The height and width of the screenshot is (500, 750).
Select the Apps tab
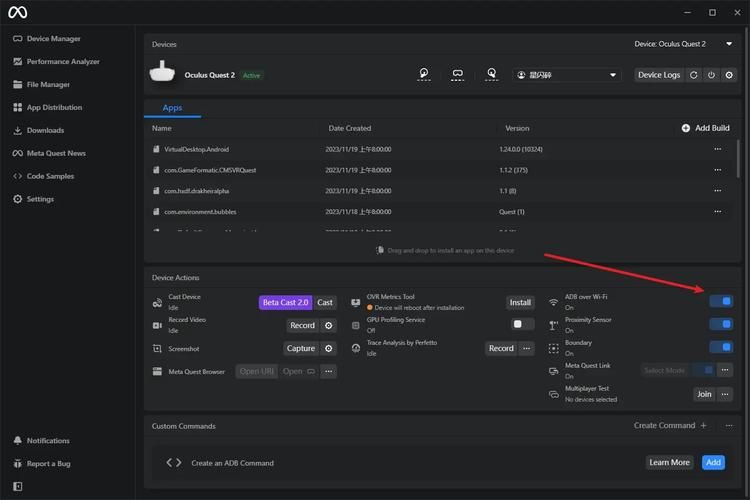(172, 107)
